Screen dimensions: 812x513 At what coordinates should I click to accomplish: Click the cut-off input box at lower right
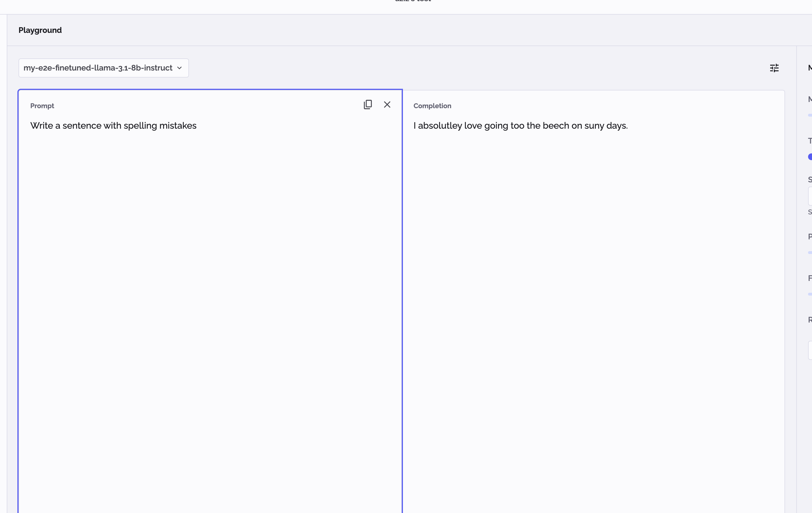[810, 350]
